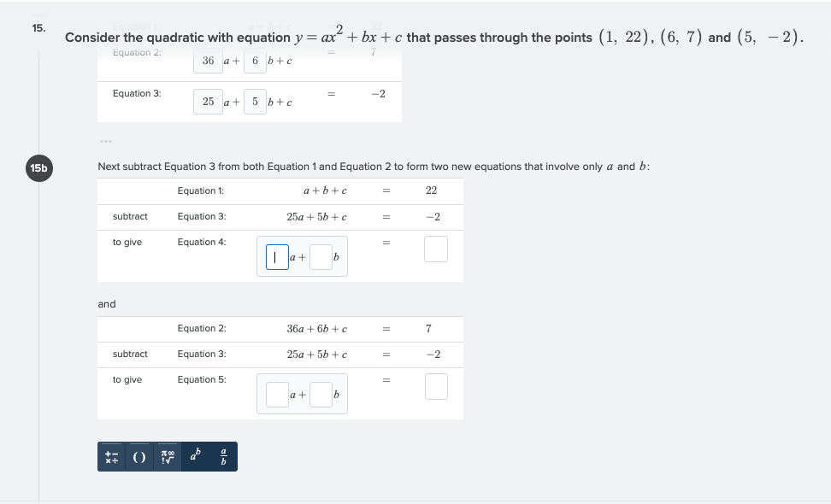Select the 5 coefficient box in Equation 3
The height and width of the screenshot is (504, 831).
pyautogui.click(x=255, y=102)
